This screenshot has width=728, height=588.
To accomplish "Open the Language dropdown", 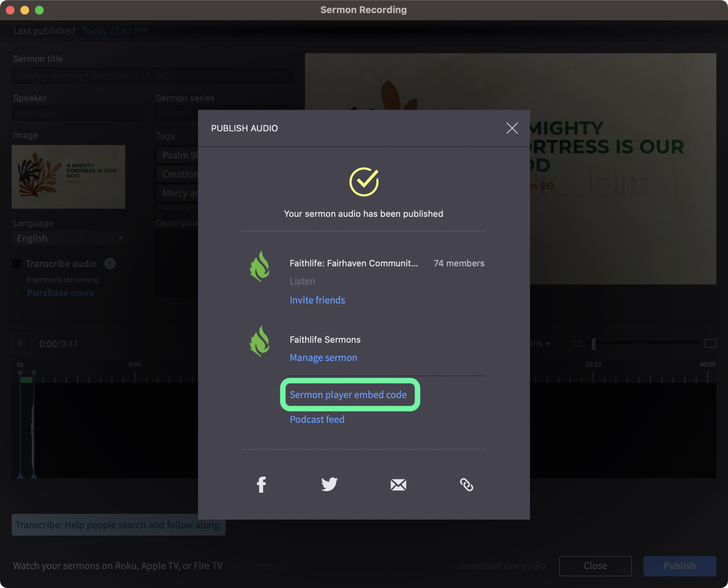I will coord(70,238).
